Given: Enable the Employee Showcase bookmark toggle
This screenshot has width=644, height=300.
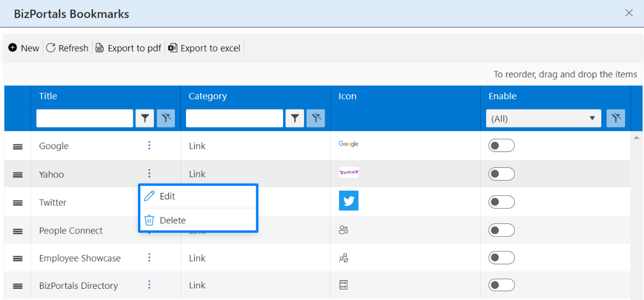Looking at the screenshot, I should [501, 258].
